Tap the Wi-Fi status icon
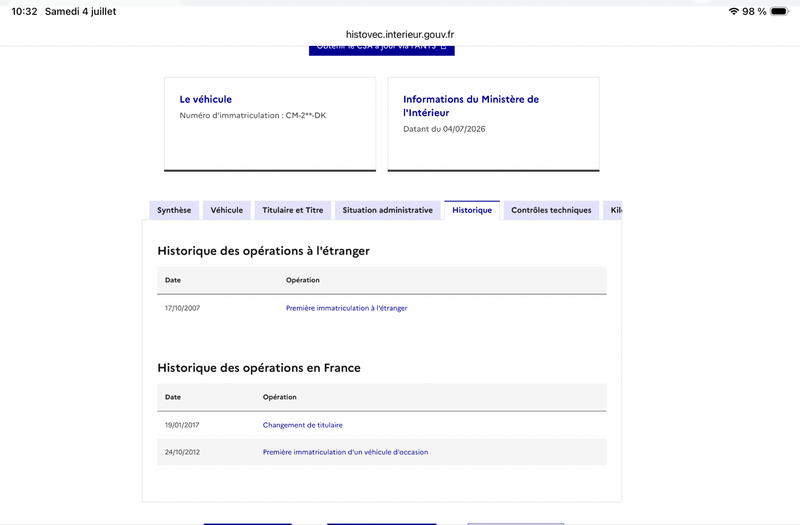This screenshot has width=800, height=525. (x=734, y=11)
